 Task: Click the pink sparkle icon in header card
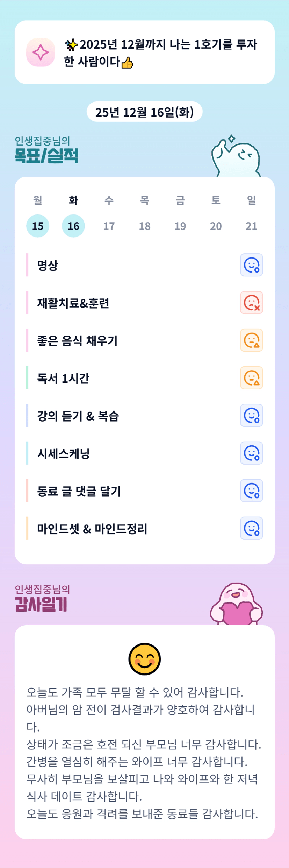(41, 52)
